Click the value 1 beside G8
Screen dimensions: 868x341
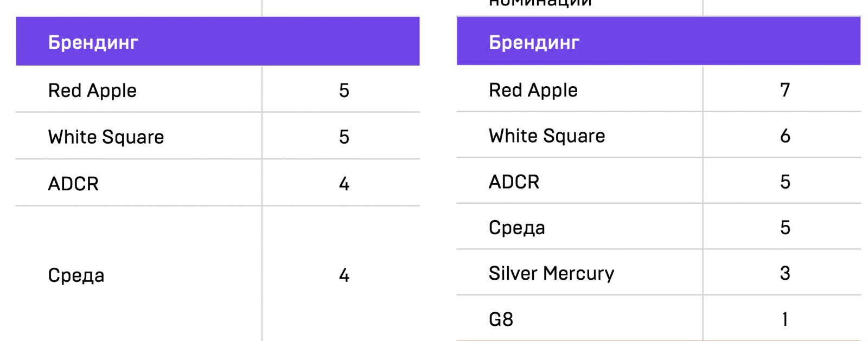(784, 319)
